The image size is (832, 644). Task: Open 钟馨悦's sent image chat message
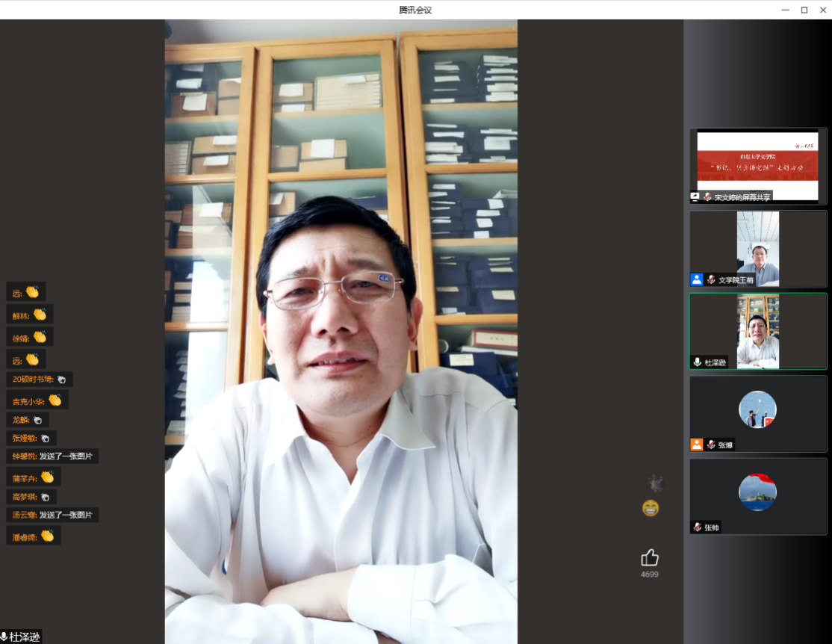coord(52,456)
